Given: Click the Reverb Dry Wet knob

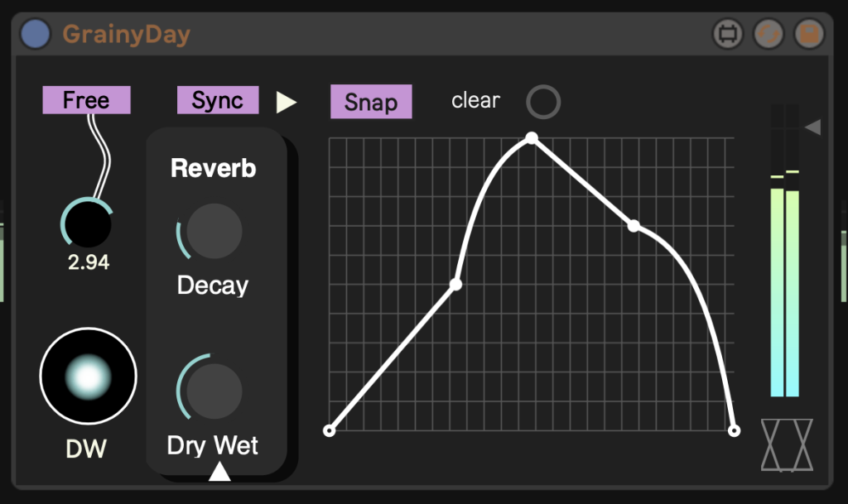Looking at the screenshot, I should (x=214, y=391).
